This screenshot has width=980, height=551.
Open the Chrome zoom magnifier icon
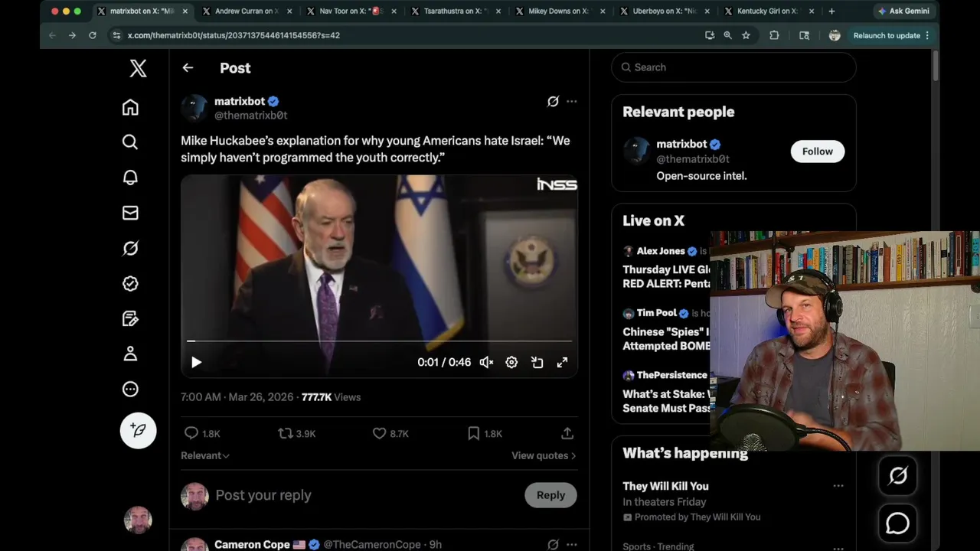tap(727, 35)
